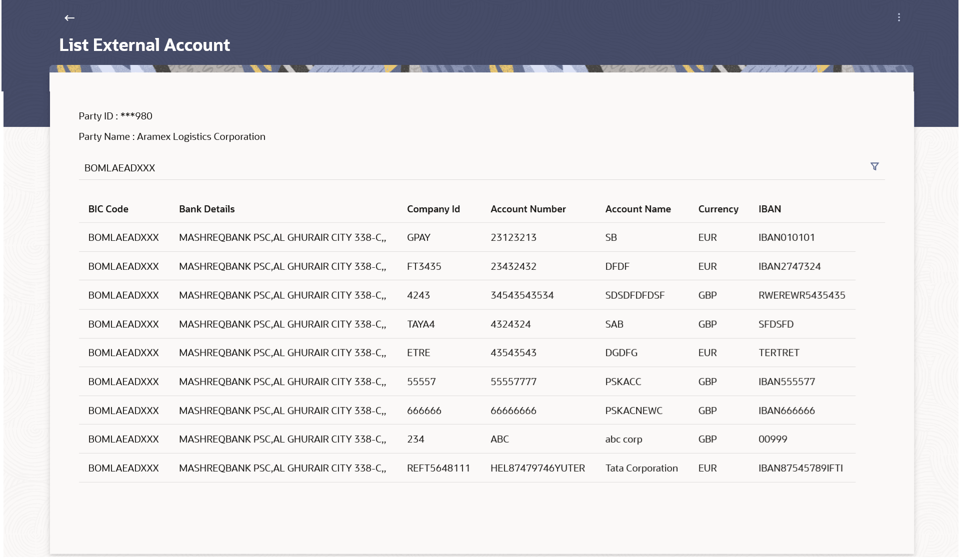Click company id ETRE cell
Image resolution: width=960 pixels, height=560 pixels.
418,353
